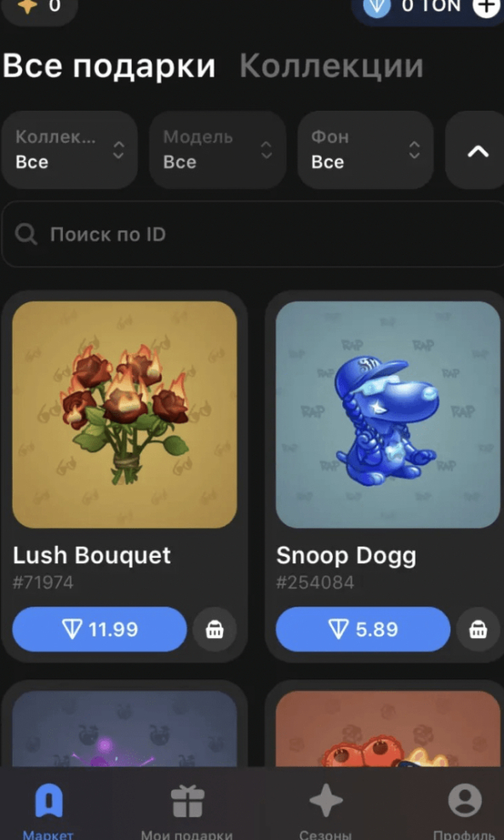The image size is (504, 840).
Task: Select the Все подарки tab
Action: (109, 67)
